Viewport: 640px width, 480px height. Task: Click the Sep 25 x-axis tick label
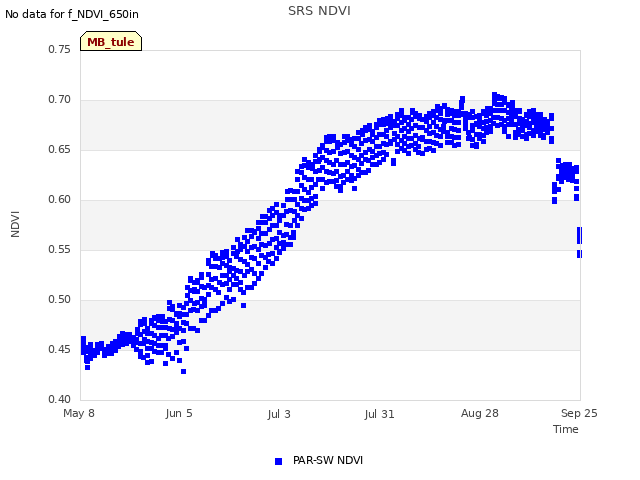tap(579, 413)
